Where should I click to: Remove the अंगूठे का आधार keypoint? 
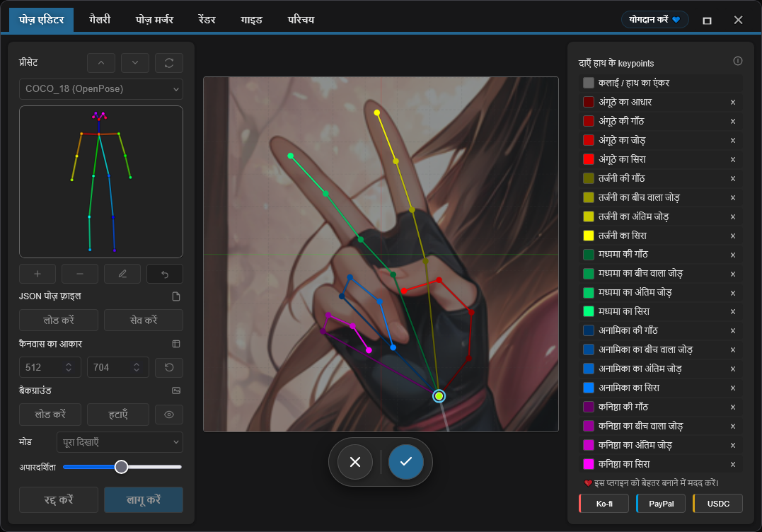[x=733, y=103]
